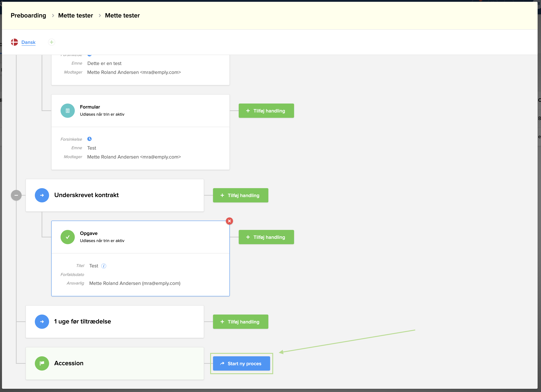Click the Accession green flag icon
Image resolution: width=541 pixels, height=392 pixels.
click(42, 363)
